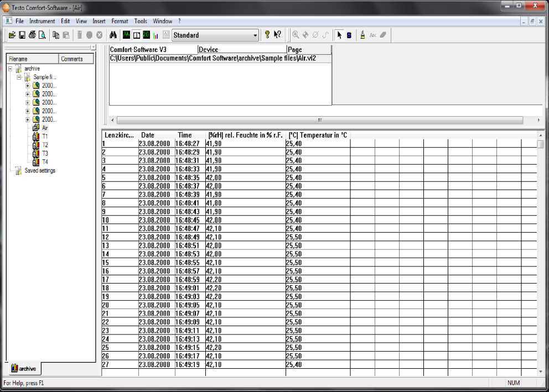This screenshot has height=392, width=549.
Task: Select the T3 file in the tree
Action: click(45, 153)
